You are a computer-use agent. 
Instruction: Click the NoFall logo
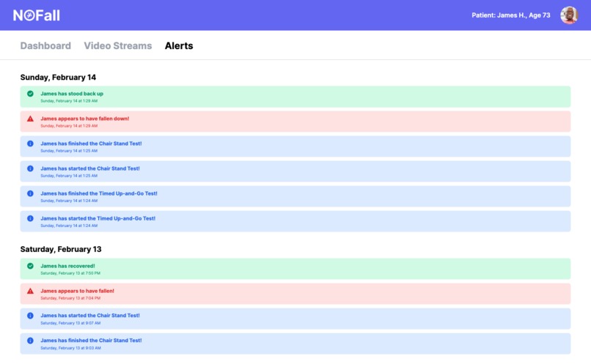click(x=37, y=15)
